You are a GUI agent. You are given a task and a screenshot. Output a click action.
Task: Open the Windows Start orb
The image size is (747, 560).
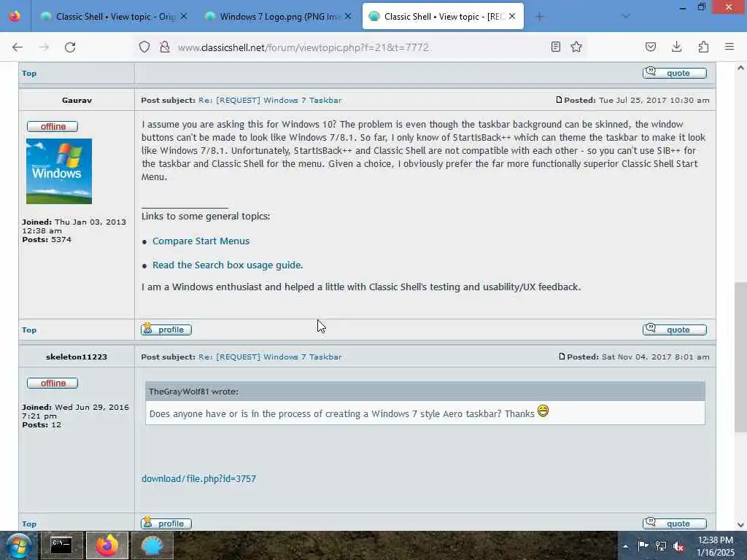click(x=19, y=545)
